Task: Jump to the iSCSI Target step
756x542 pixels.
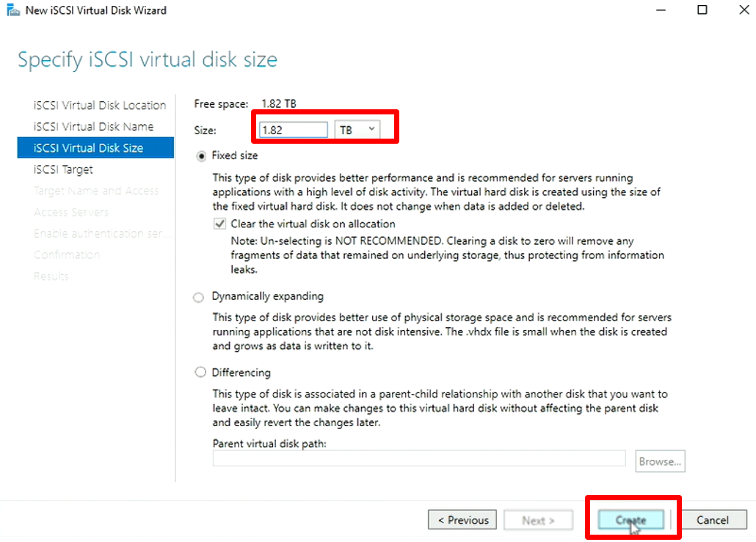Action: pyautogui.click(x=63, y=169)
